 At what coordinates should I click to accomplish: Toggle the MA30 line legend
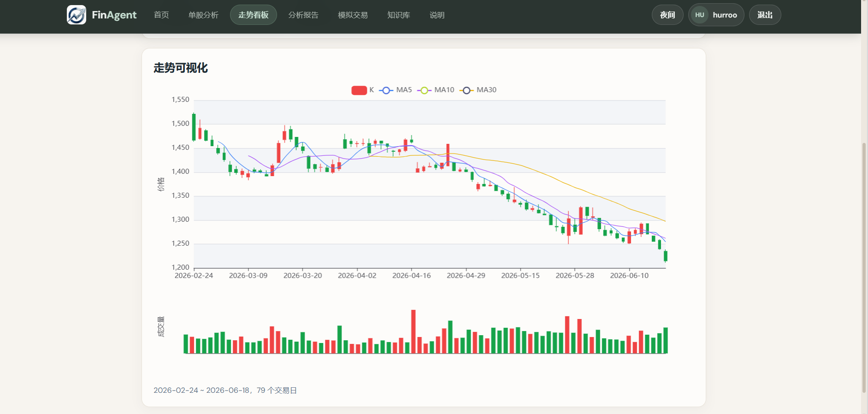478,90
